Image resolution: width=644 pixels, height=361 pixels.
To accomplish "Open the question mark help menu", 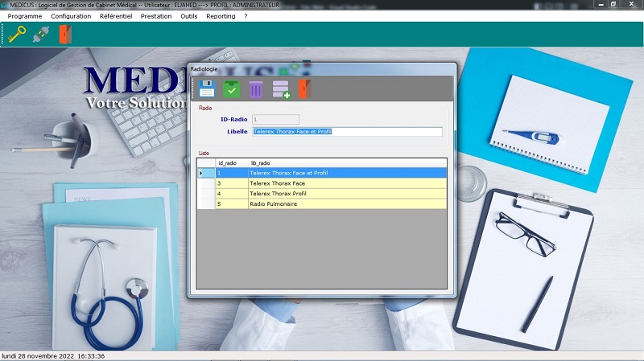I will [x=246, y=16].
